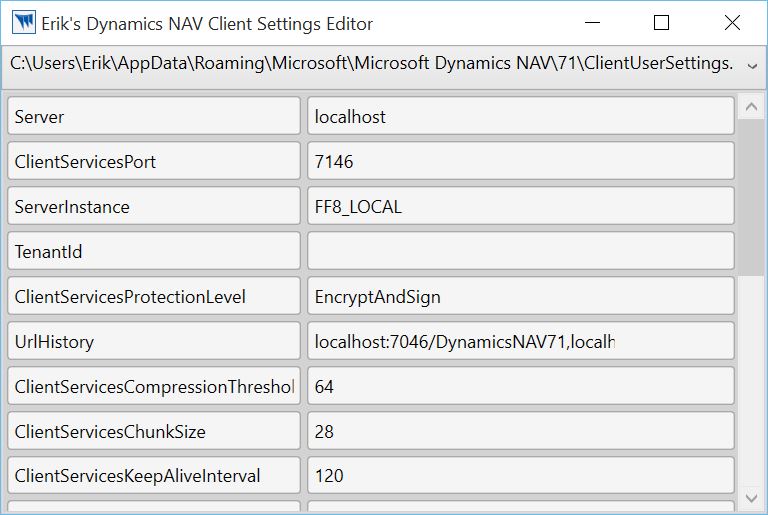The height and width of the screenshot is (515, 768).
Task: Select the TenantId name field
Action: click(x=154, y=251)
